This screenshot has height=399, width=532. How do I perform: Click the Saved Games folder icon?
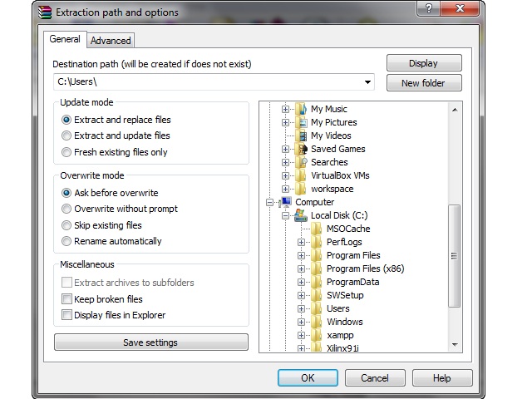click(x=301, y=149)
